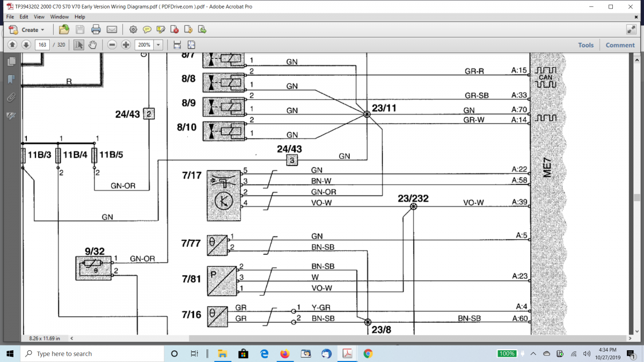Open the Bookmarks panel in sidebar

(11, 80)
